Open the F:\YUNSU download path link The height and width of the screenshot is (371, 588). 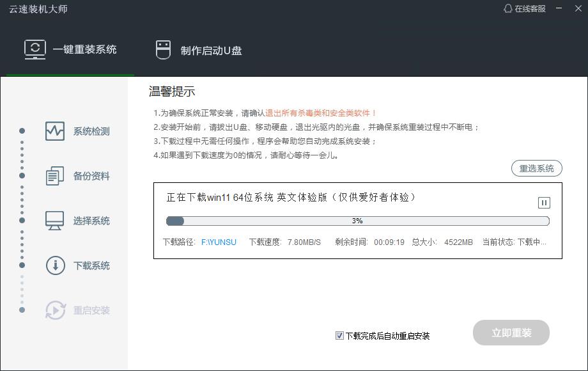(x=219, y=242)
